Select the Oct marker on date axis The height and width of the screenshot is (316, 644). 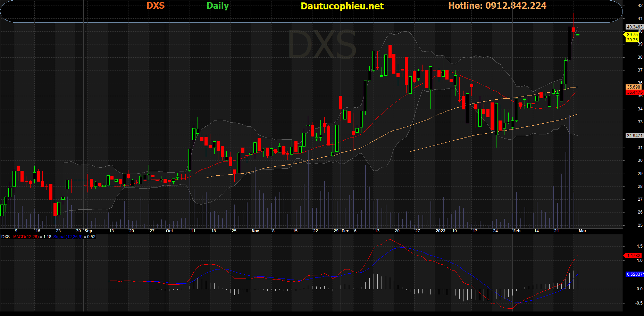click(169, 231)
